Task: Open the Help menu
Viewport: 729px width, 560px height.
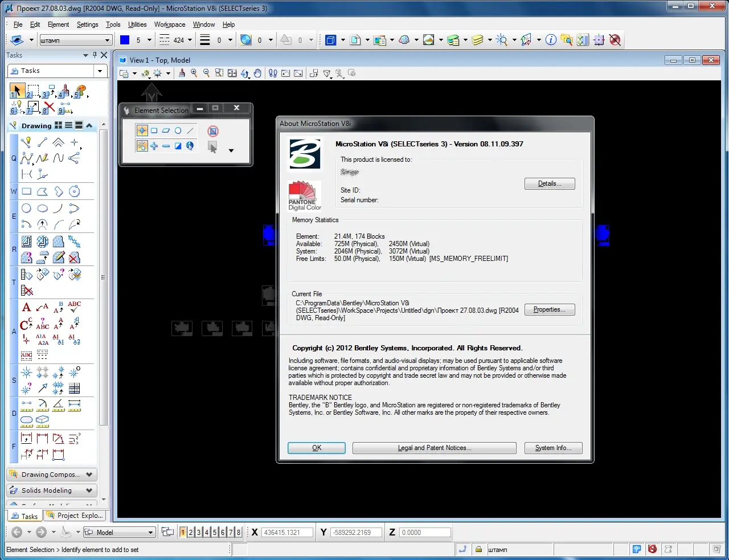Action: (x=228, y=24)
